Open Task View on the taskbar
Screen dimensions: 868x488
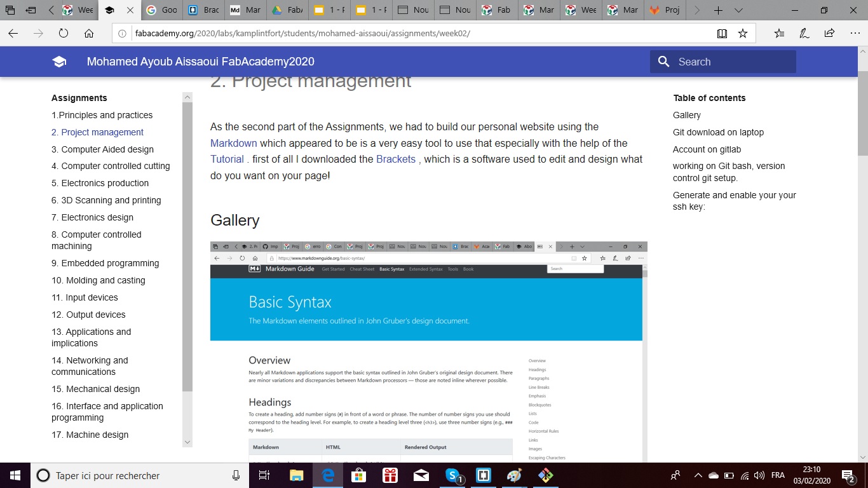(265, 475)
